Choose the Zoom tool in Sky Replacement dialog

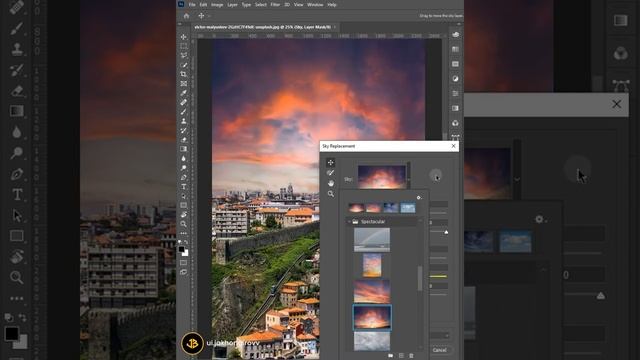(331, 194)
